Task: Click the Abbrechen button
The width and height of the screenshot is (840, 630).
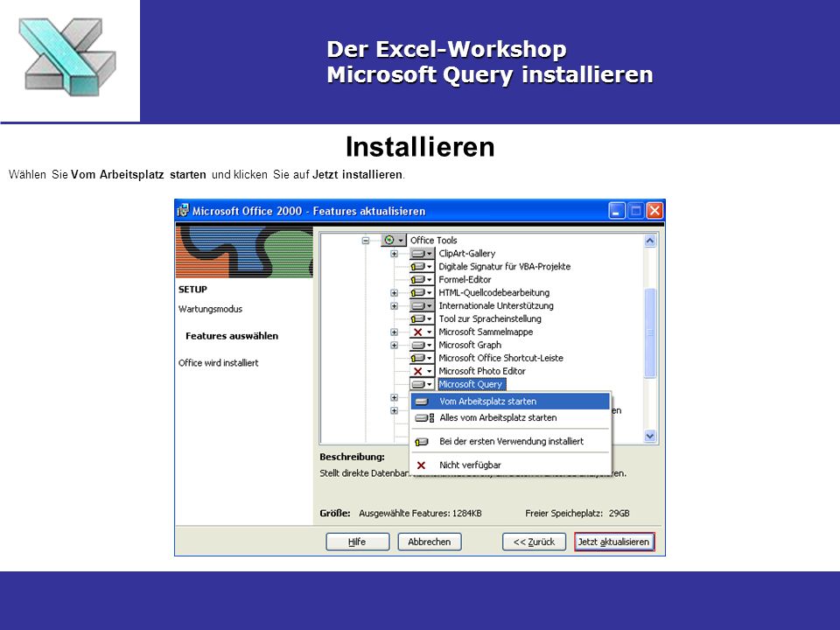Action: pos(429,542)
